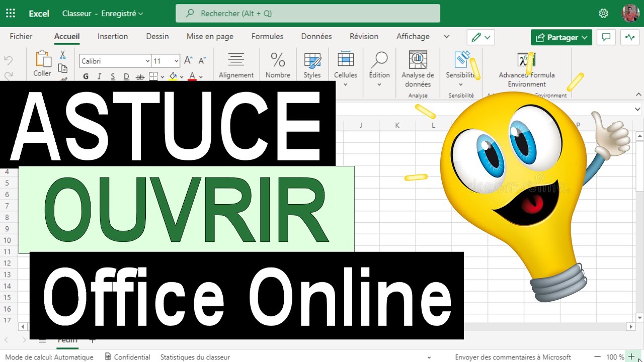Open the Édition group dropdown
This screenshot has height=362, width=644.
379,69
